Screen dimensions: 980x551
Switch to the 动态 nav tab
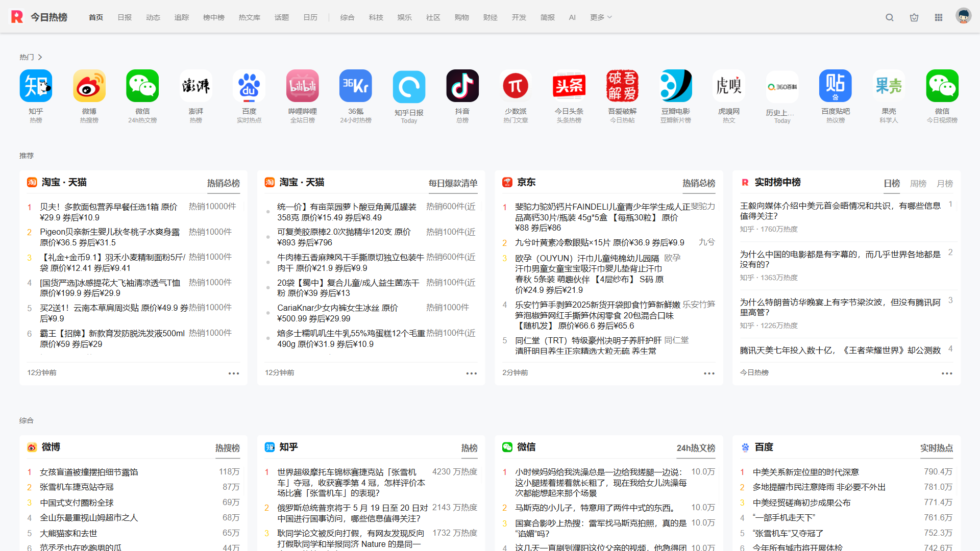click(153, 17)
